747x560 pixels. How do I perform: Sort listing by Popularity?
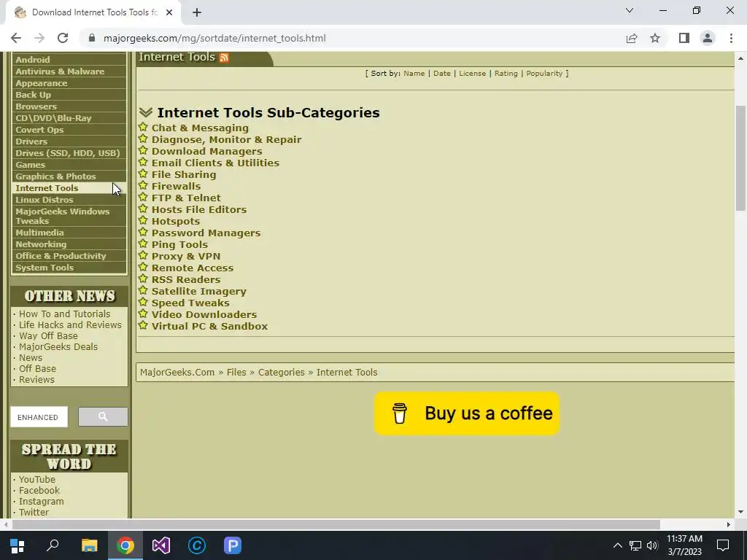(544, 74)
